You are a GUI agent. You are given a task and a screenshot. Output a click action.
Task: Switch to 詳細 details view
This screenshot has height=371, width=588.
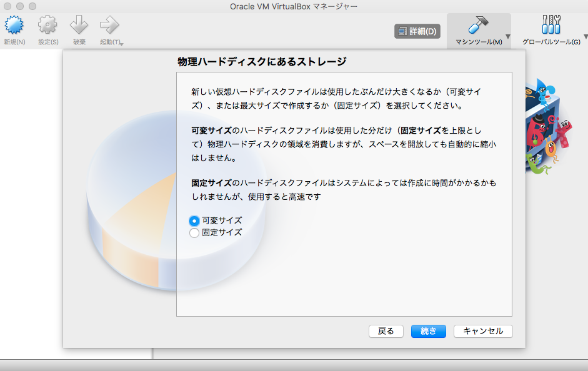pyautogui.click(x=417, y=31)
